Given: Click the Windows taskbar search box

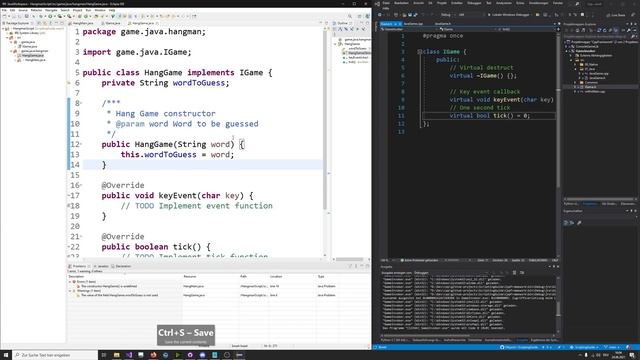Looking at the screenshot, I should pyautogui.click(x=56, y=355).
